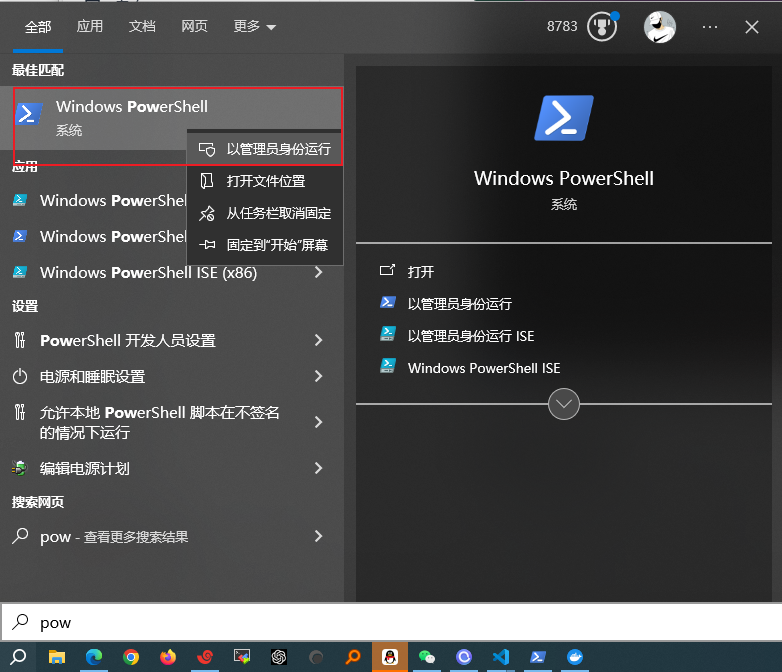Open the three-dot options menu
Screen dimensions: 782x672
coord(710,27)
